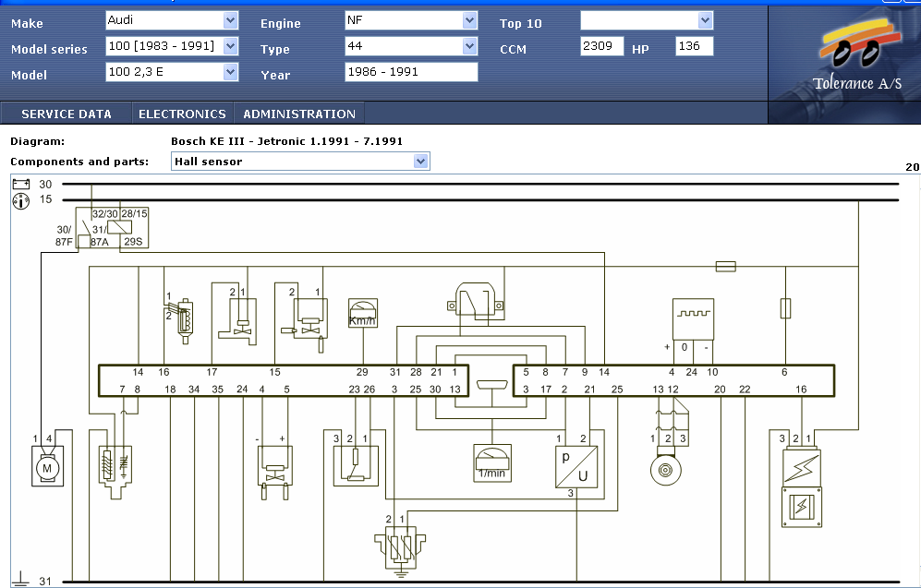Expand the Top 10 dropdown
The height and width of the screenshot is (588, 921).
[647, 20]
